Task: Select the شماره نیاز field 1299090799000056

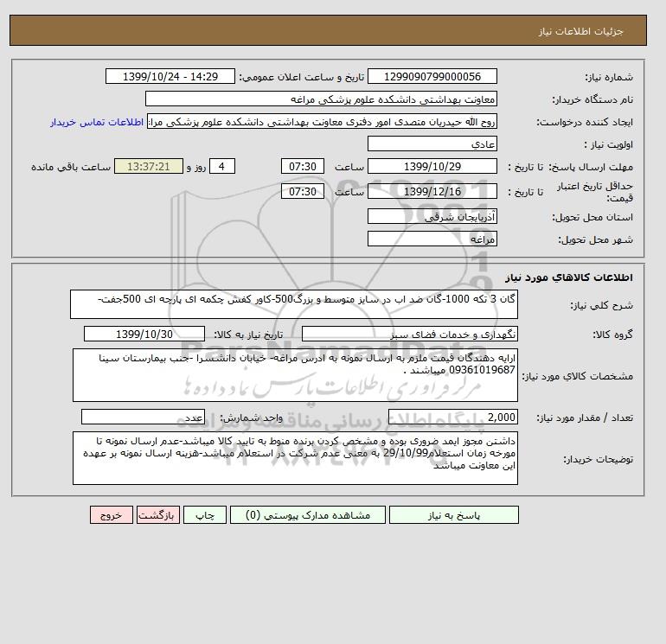Action: (x=432, y=76)
